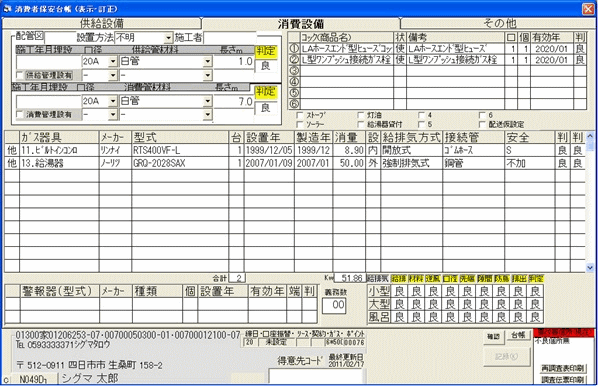Select cock row ② number marker
The height and width of the screenshot is (386, 598).
pos(294,60)
